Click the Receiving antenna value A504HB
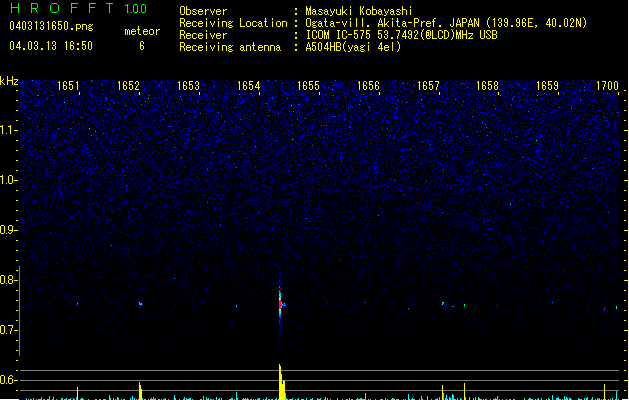The height and width of the screenshot is (400, 629). pyautogui.click(x=324, y=47)
